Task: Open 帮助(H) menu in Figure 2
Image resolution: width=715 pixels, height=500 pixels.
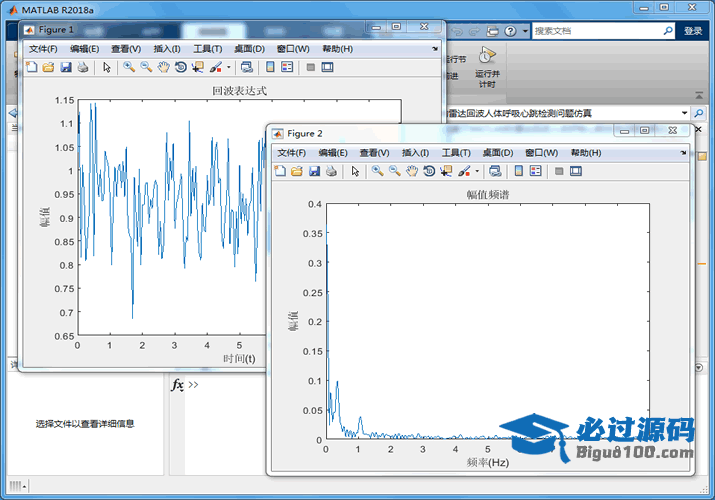Action: point(586,153)
